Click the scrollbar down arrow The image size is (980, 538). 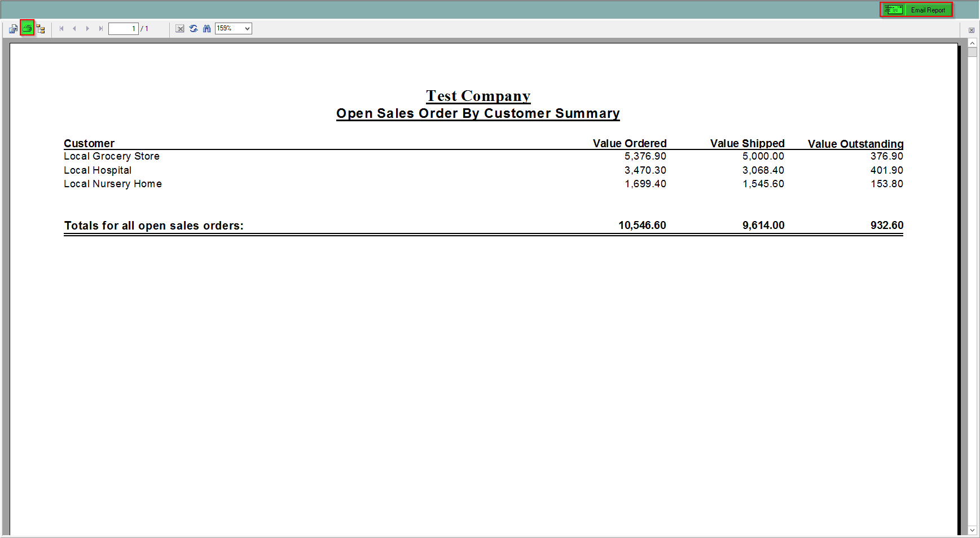tap(972, 530)
